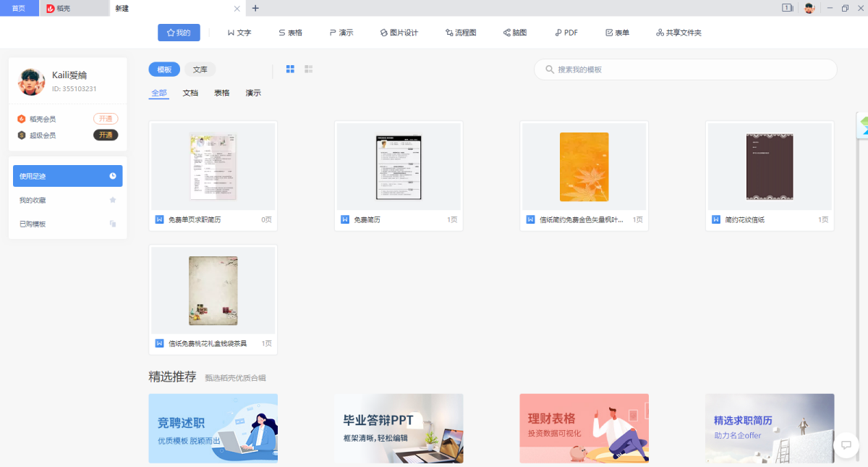Select the 全部 filter tab

pos(159,93)
